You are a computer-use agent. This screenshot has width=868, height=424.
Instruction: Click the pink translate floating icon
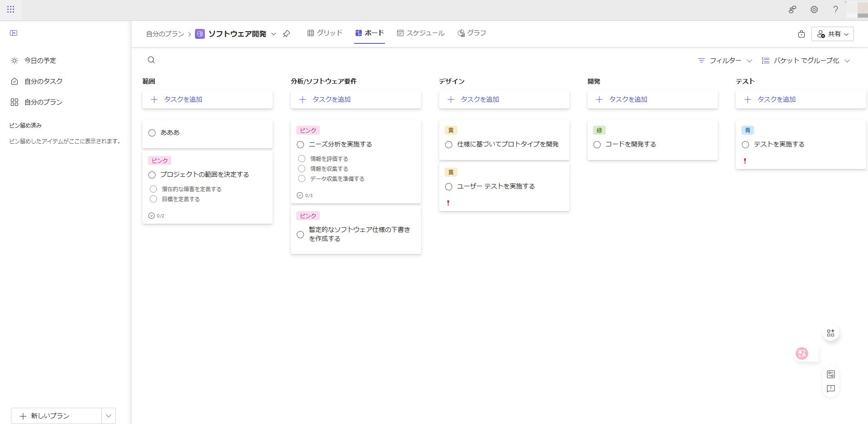(802, 353)
